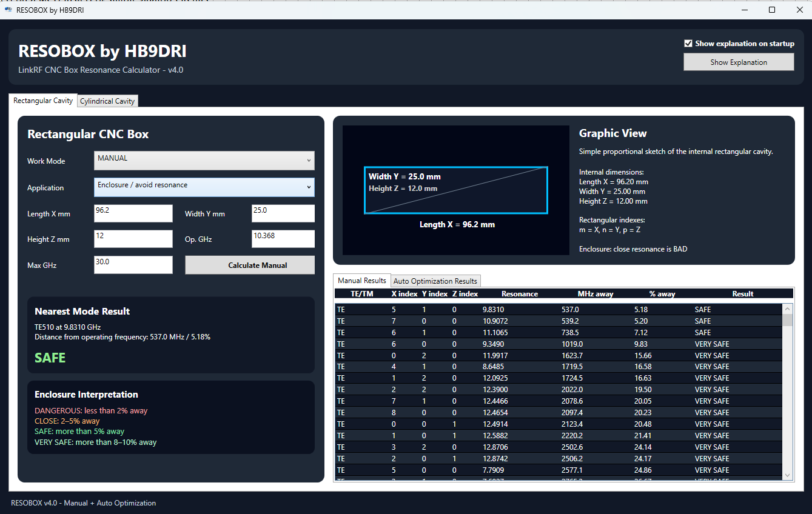Screen dimensions: 812x514
Task: Open the Application dropdown
Action: tap(204, 187)
